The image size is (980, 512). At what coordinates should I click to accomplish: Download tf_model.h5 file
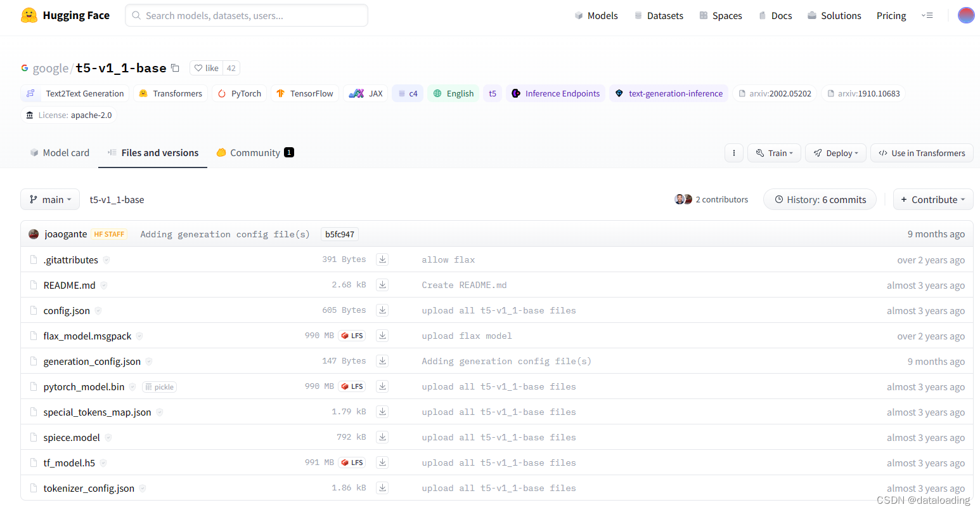tap(382, 462)
